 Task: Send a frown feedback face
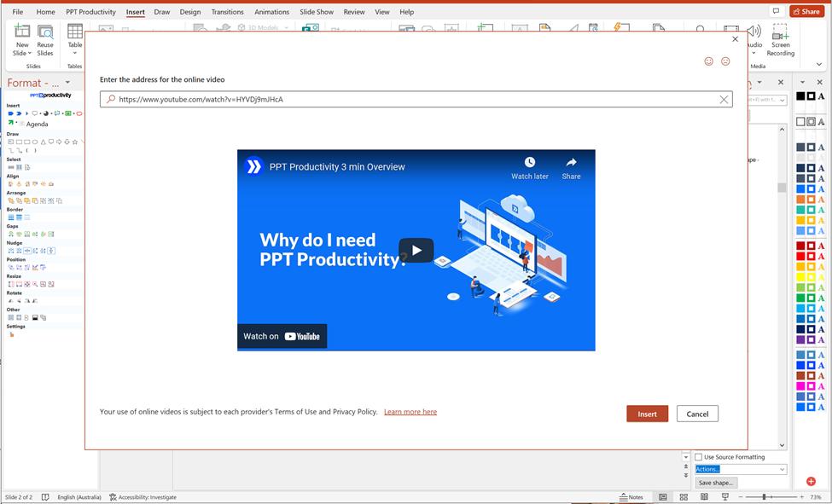click(725, 61)
